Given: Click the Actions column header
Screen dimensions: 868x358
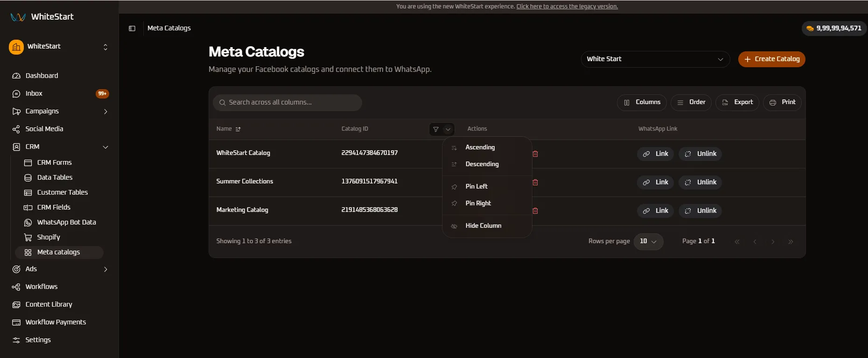Looking at the screenshot, I should pyautogui.click(x=477, y=129).
